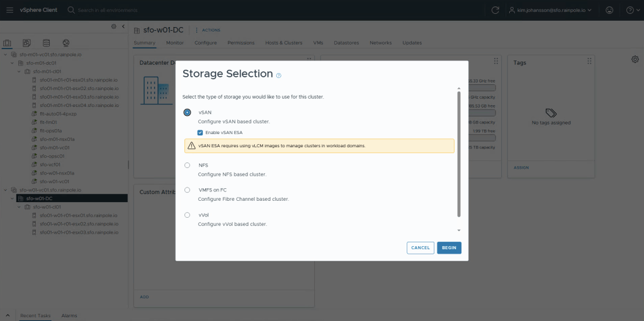Switch to the Networking inventory icon
The image size is (644, 321).
pyautogui.click(x=65, y=43)
